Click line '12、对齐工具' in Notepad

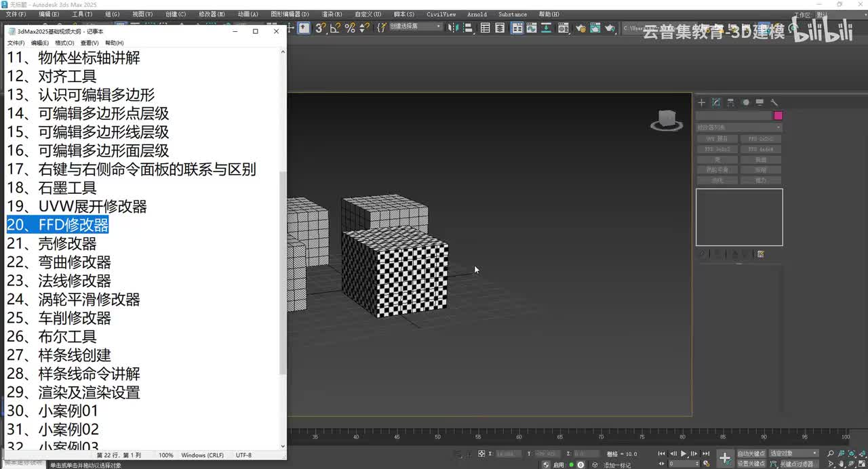tap(52, 77)
